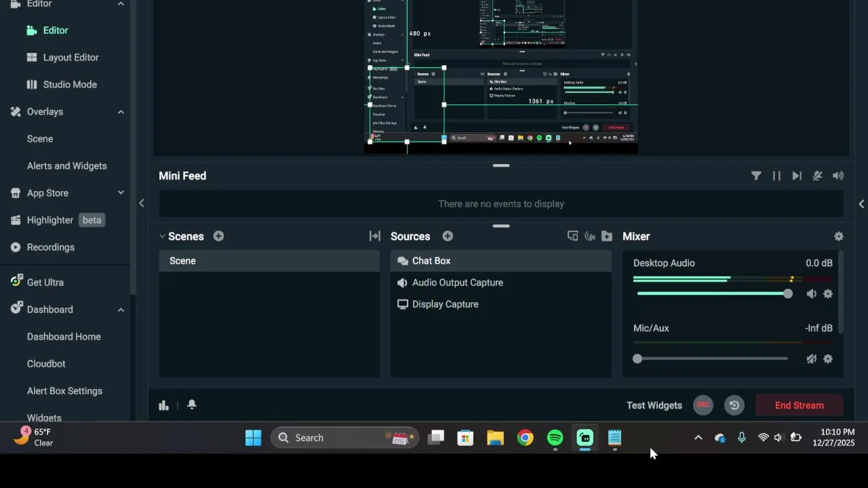
Task: Click the Mixer panel scrollbar
Action: coord(841,291)
